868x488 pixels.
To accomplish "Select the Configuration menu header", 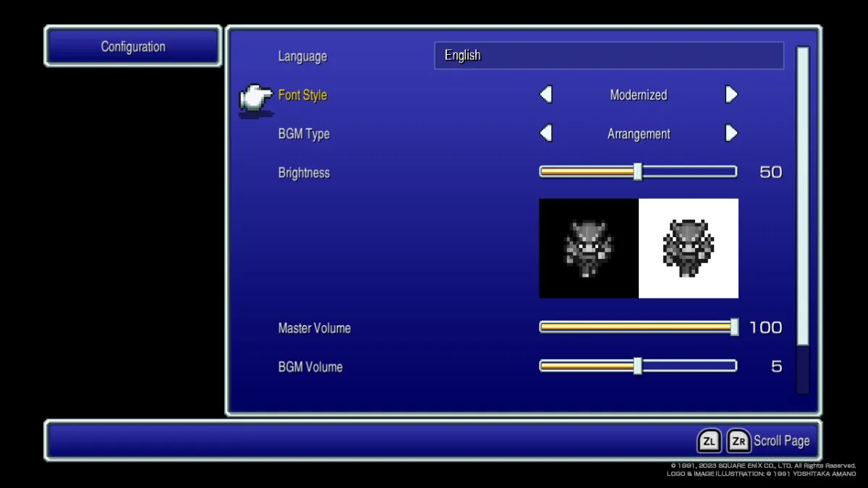I will 133,46.
